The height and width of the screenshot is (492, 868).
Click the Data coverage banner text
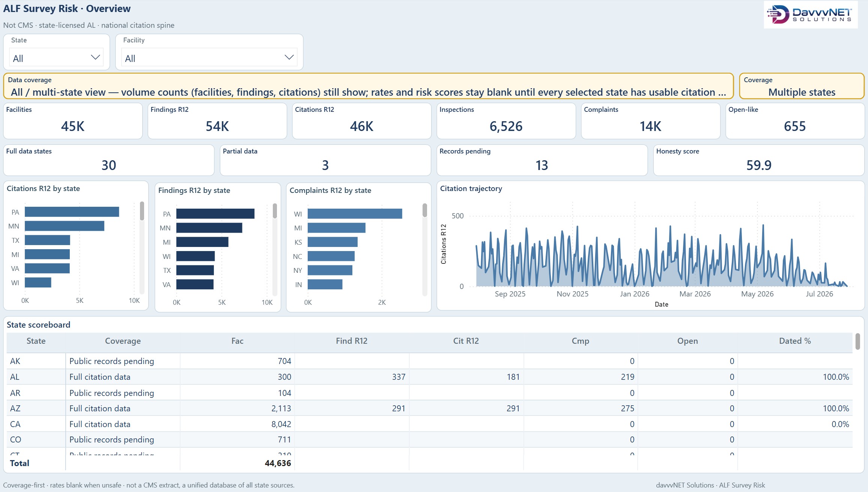(x=369, y=92)
